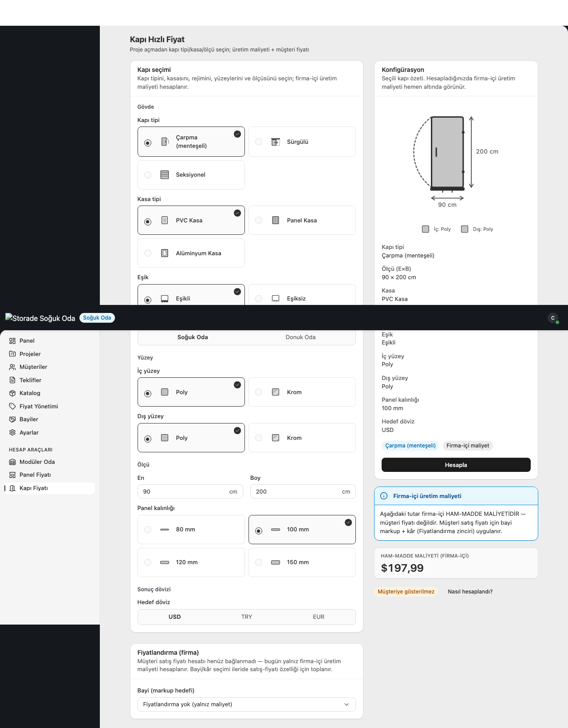Click the Seksiyonel sectional door icon
Viewport: 568px width, 728px height.
pos(165,174)
